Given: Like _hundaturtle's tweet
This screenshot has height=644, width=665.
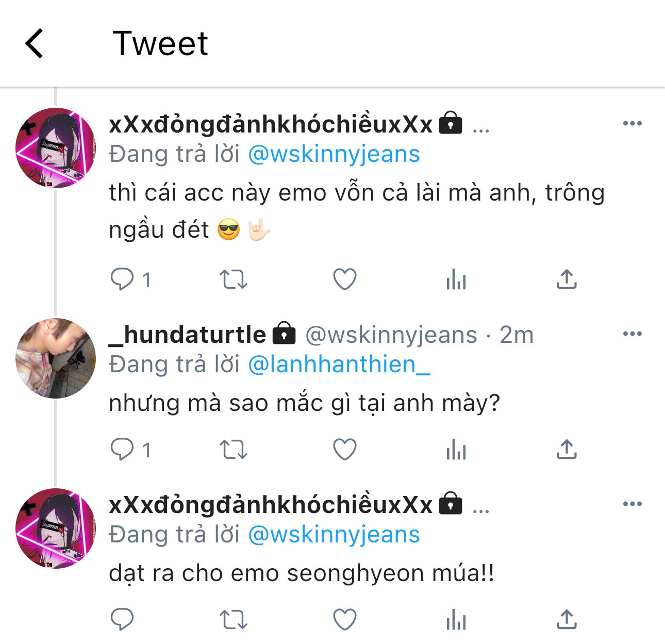Looking at the screenshot, I should (x=344, y=450).
